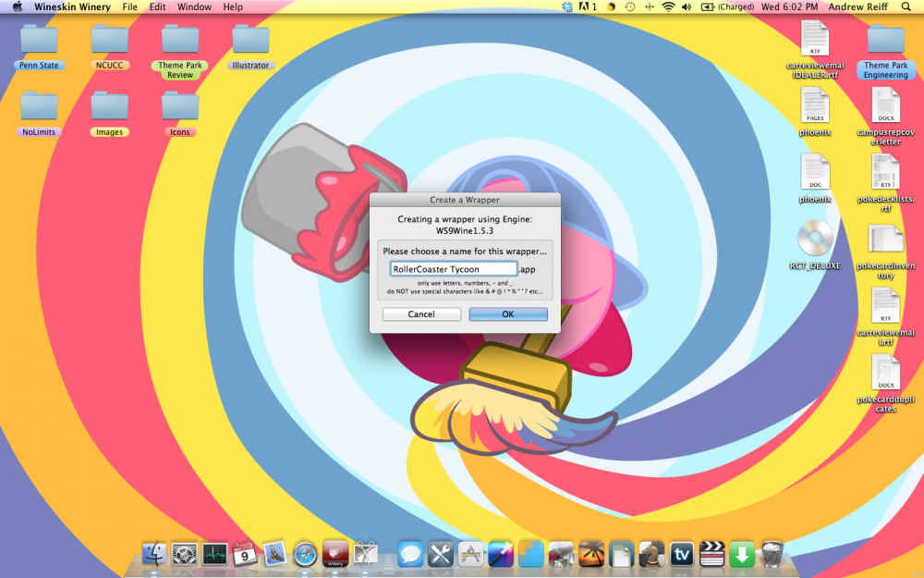Open Finder from the dock
924x578 pixels.
coord(155,554)
